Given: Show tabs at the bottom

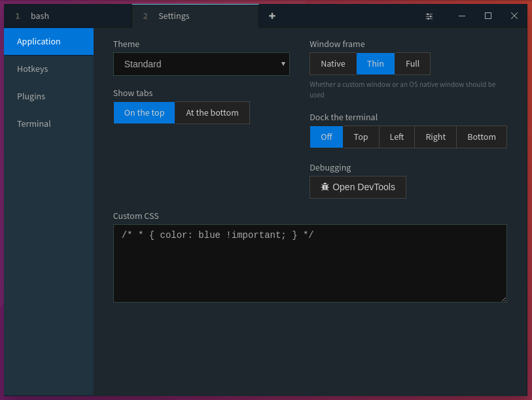Looking at the screenshot, I should pyautogui.click(x=212, y=112).
